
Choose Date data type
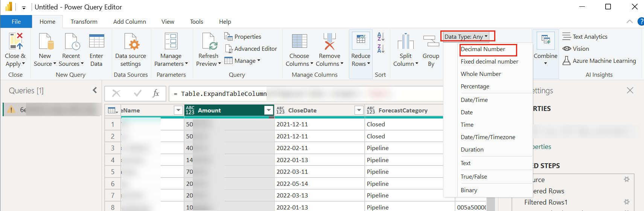[488, 112]
